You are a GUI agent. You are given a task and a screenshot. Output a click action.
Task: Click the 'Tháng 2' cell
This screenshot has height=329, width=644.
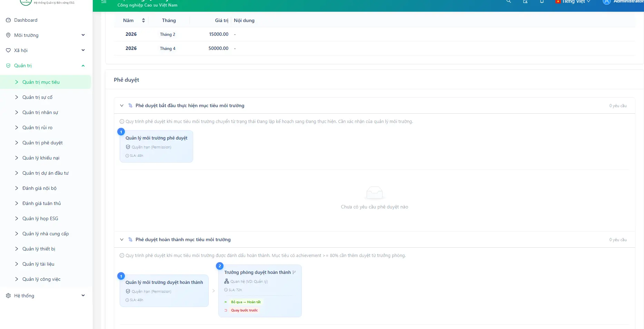click(x=168, y=34)
